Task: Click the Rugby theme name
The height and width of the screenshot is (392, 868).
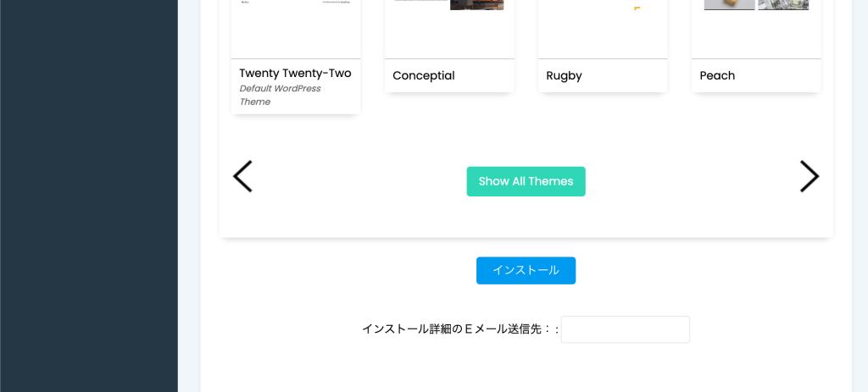Action: (x=564, y=75)
